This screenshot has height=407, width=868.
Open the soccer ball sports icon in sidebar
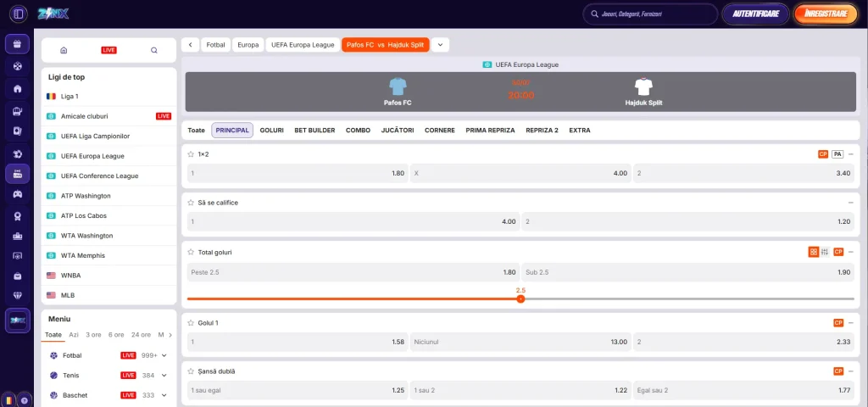[x=17, y=154]
